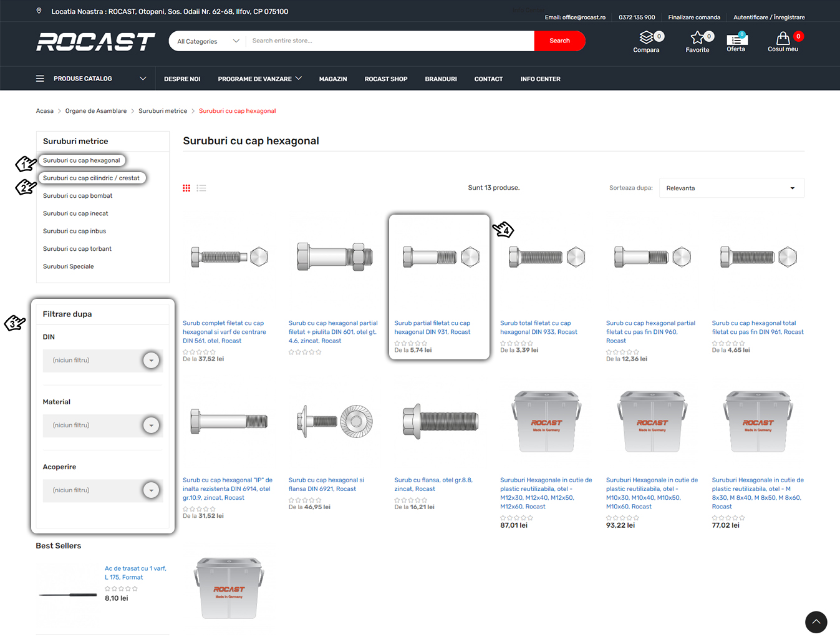
Task: Open M12x30 Rocast box image
Action: (547, 422)
